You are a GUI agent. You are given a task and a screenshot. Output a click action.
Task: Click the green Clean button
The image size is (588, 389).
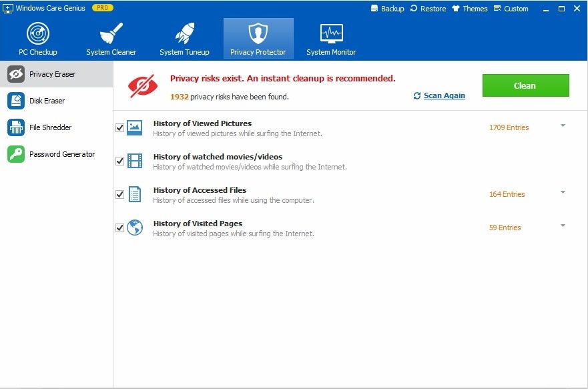pos(525,85)
